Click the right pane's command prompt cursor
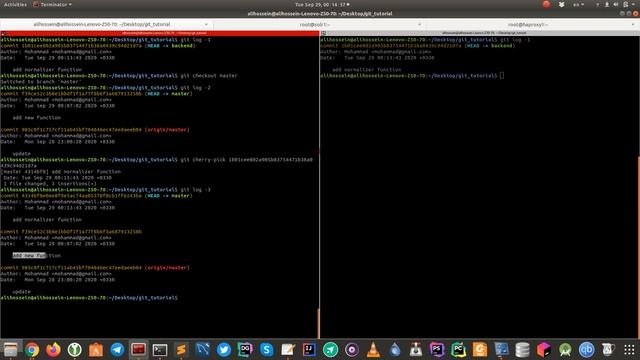The height and width of the screenshot is (360, 640). 502,76
